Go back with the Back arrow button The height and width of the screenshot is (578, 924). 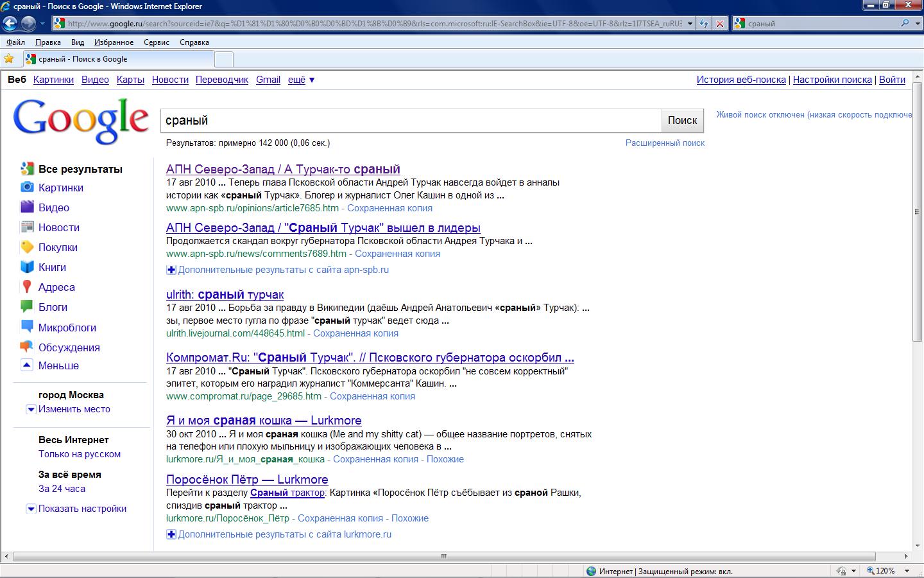tap(10, 23)
